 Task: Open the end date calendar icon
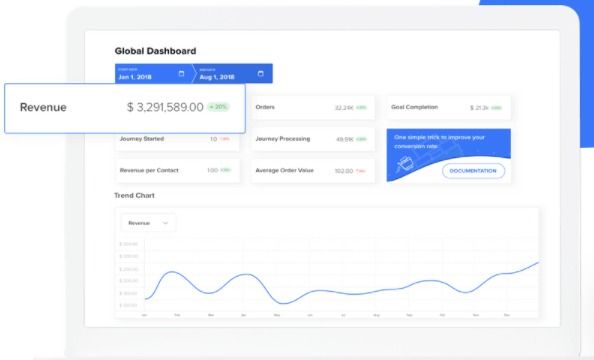(x=261, y=74)
